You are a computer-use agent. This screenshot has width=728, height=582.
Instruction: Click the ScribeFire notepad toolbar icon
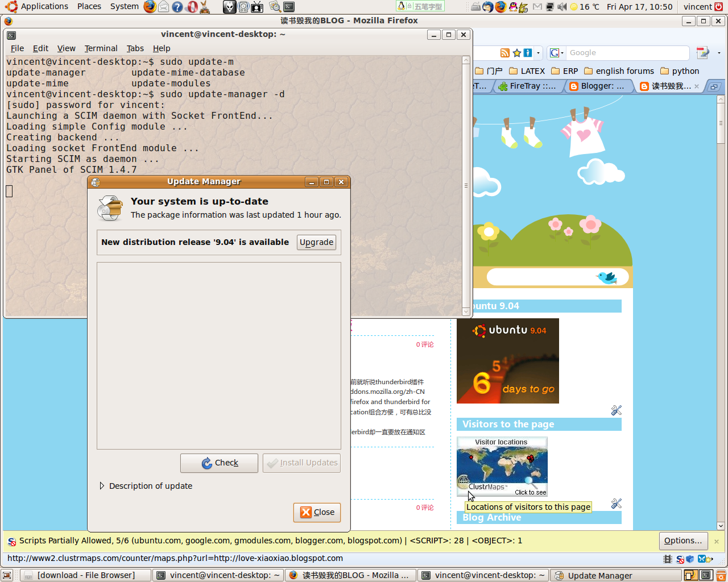(x=703, y=53)
